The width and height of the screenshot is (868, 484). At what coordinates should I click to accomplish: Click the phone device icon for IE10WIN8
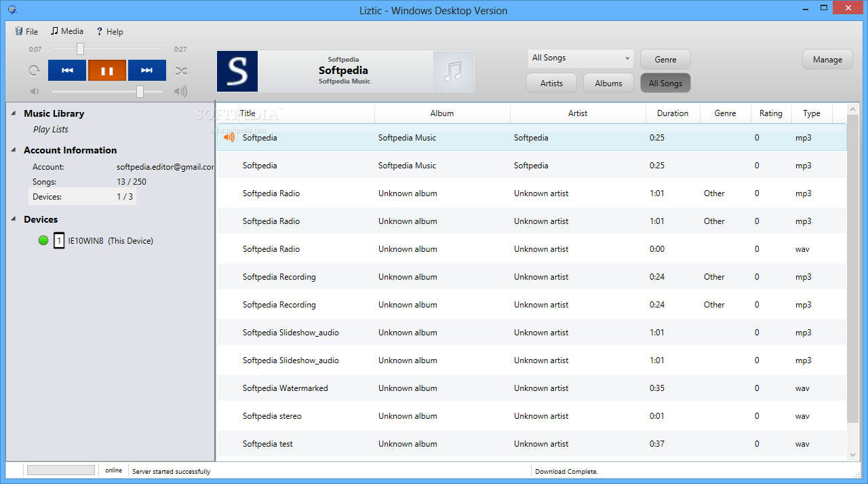[x=60, y=240]
